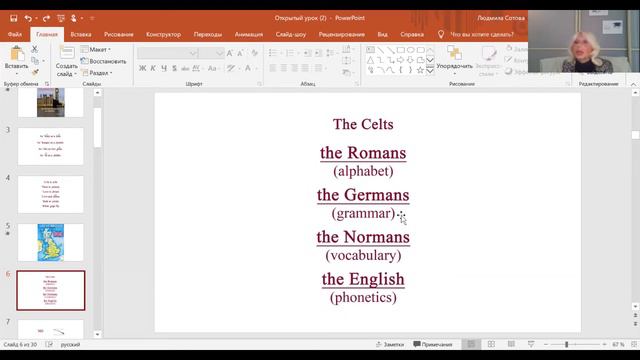Undo the last action
This screenshot has height=360, width=640.
[28, 18]
